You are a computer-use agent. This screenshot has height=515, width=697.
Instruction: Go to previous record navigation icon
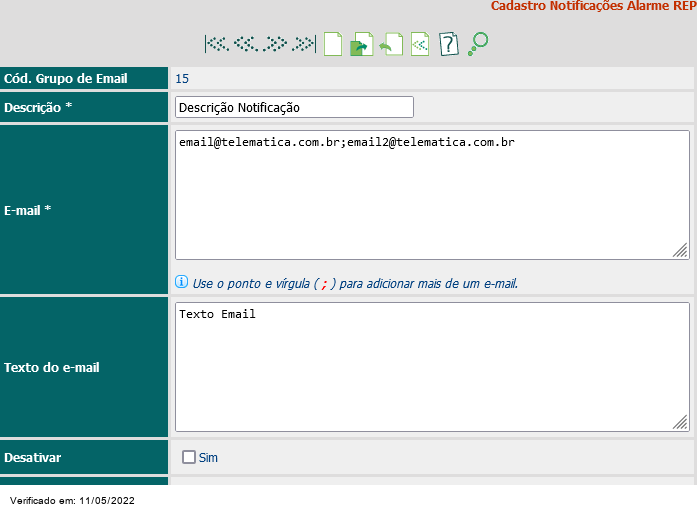pos(246,44)
